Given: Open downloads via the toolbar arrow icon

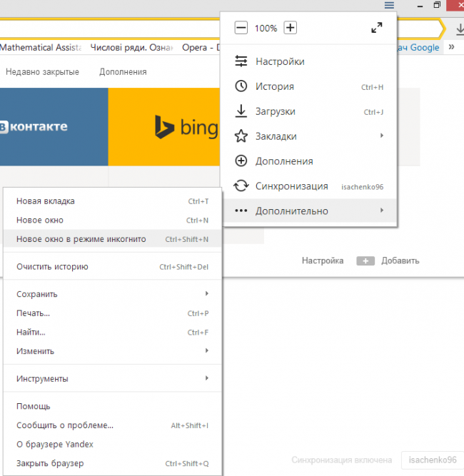Looking at the screenshot, I should tap(460, 29).
